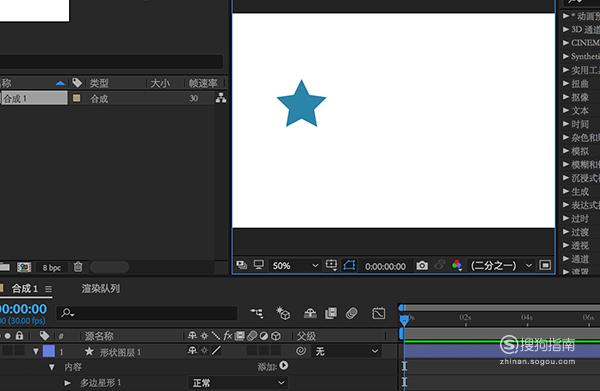Click the region of interest icon
The height and width of the screenshot is (391, 600).
[x=545, y=265]
